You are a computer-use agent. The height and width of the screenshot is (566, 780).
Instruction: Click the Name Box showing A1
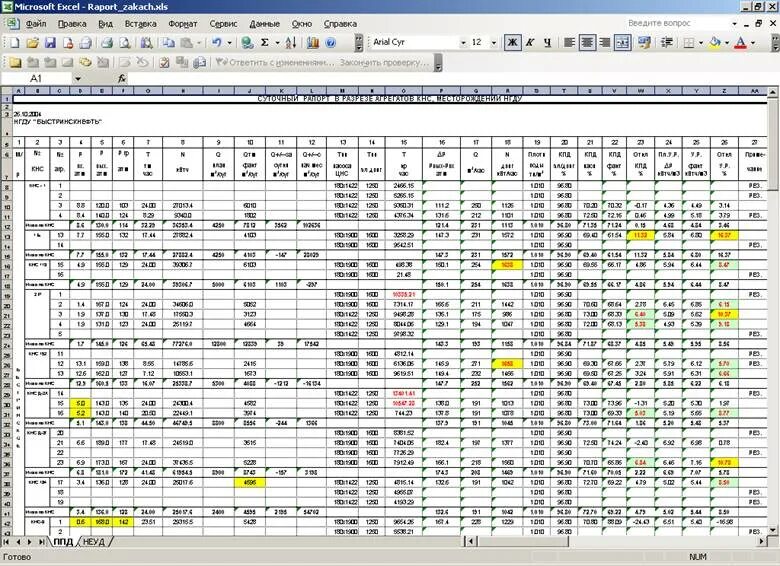[x=37, y=79]
